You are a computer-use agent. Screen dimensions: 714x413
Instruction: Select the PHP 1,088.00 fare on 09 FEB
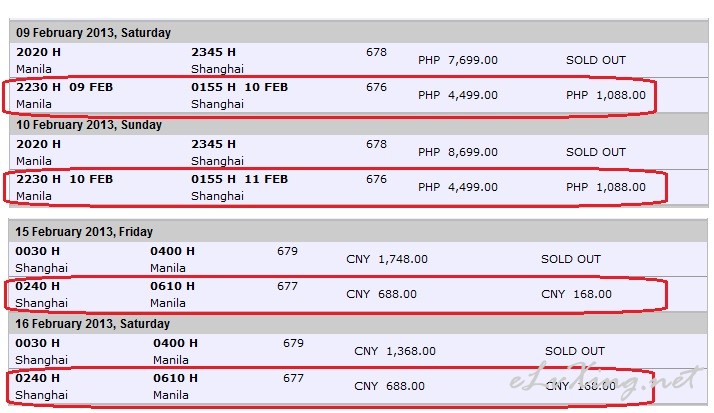click(606, 95)
